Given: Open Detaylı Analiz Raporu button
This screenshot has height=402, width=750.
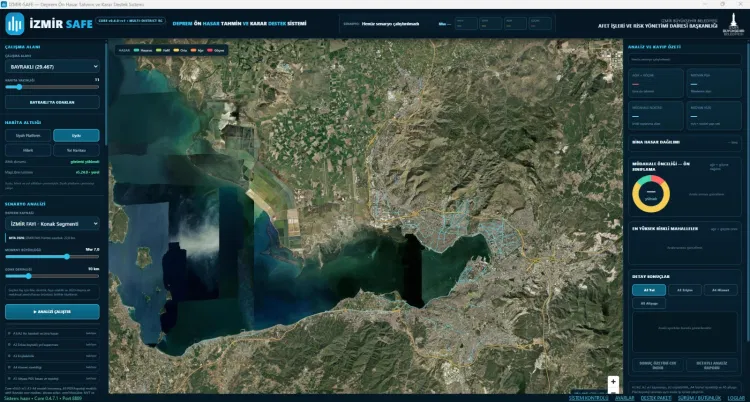Looking at the screenshot, I should 712,365.
